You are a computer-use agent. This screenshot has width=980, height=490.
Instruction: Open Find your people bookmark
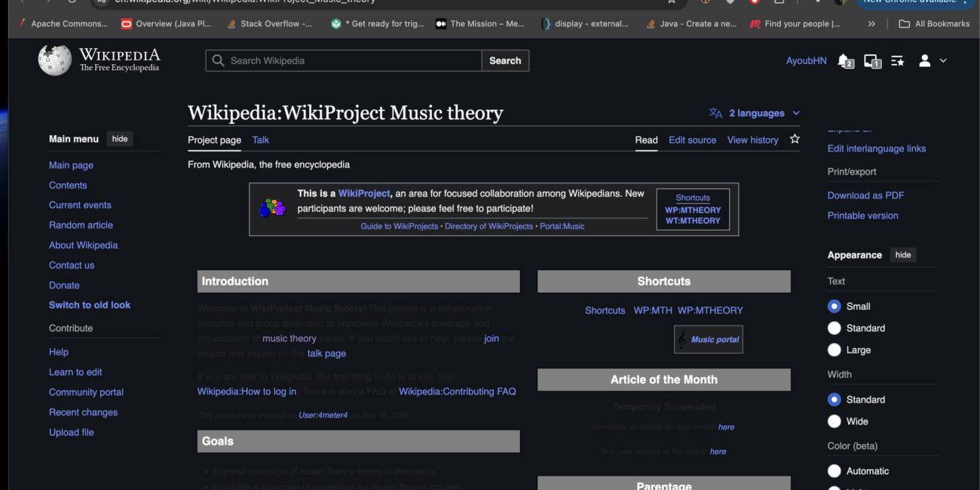click(795, 24)
